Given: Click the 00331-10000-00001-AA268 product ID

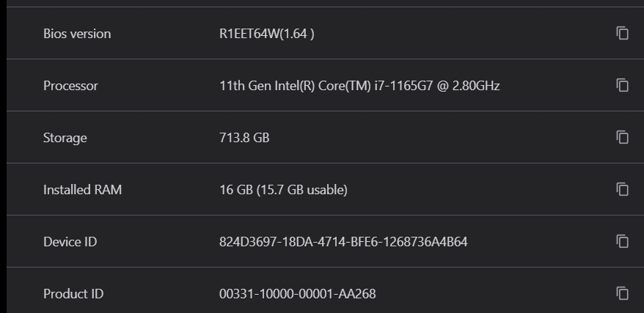Looking at the screenshot, I should (x=297, y=294).
